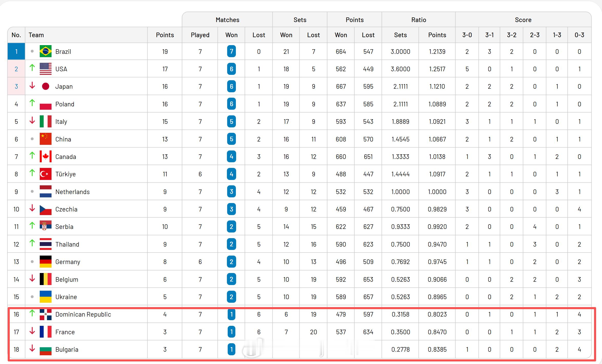This screenshot has height=364, width=602.
Task: Click the Japan flag icon
Action: [46, 86]
